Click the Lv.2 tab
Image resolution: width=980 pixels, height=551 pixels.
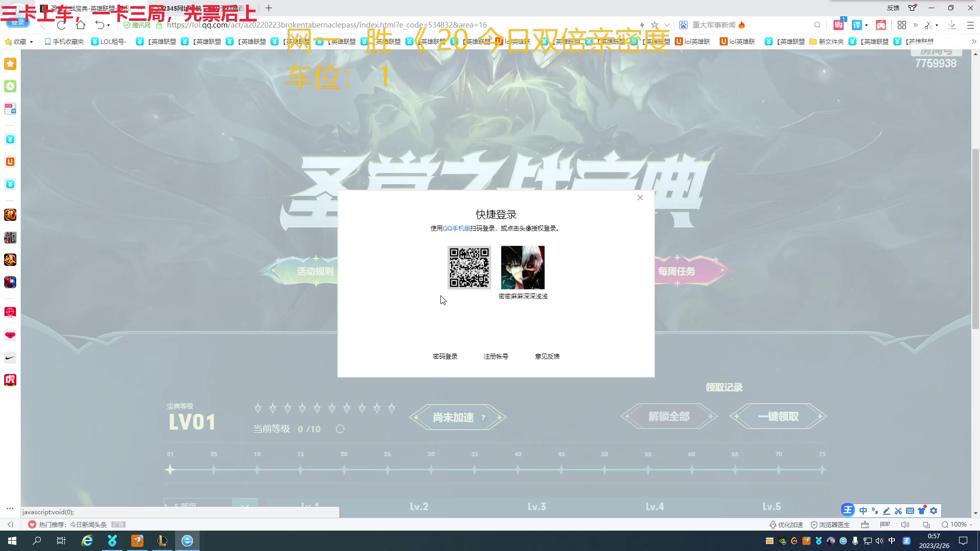point(419,506)
